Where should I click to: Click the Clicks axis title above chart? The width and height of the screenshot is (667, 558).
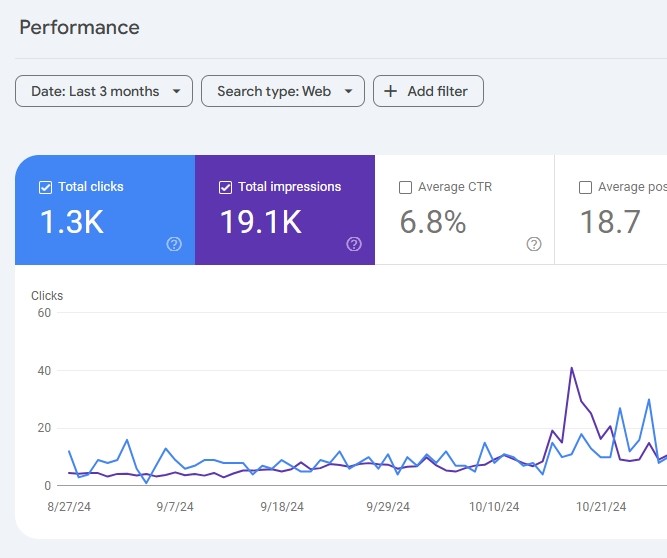point(47,296)
